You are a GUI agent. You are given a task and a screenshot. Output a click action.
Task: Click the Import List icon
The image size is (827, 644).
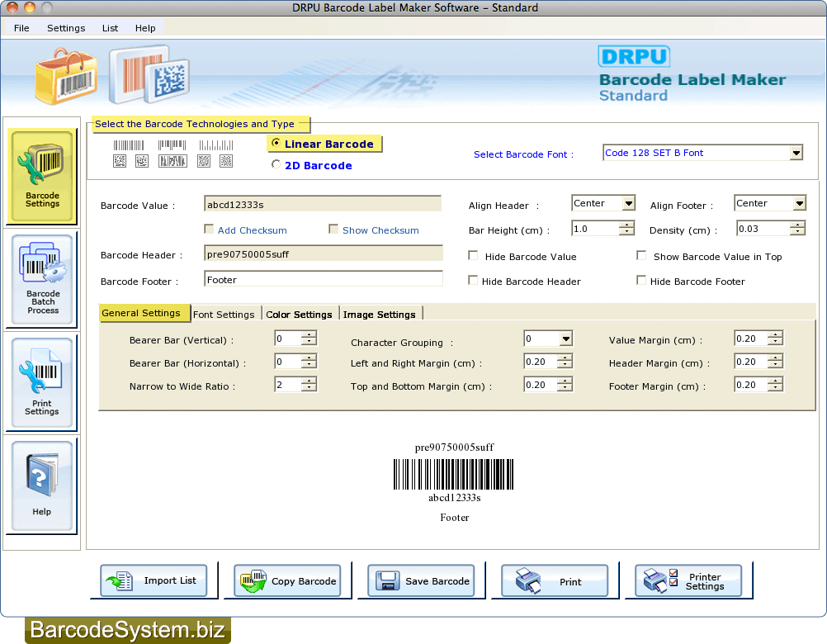(119, 581)
